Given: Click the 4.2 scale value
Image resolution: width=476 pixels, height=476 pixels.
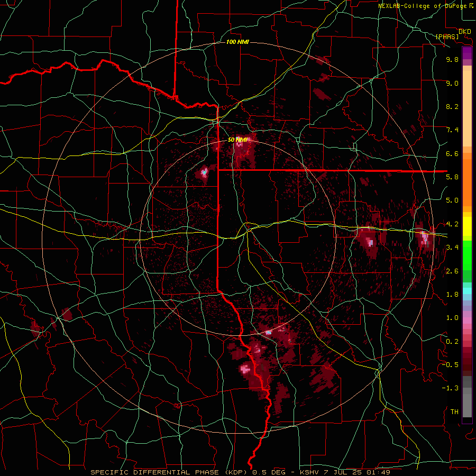Looking at the screenshot, I should point(452,224).
